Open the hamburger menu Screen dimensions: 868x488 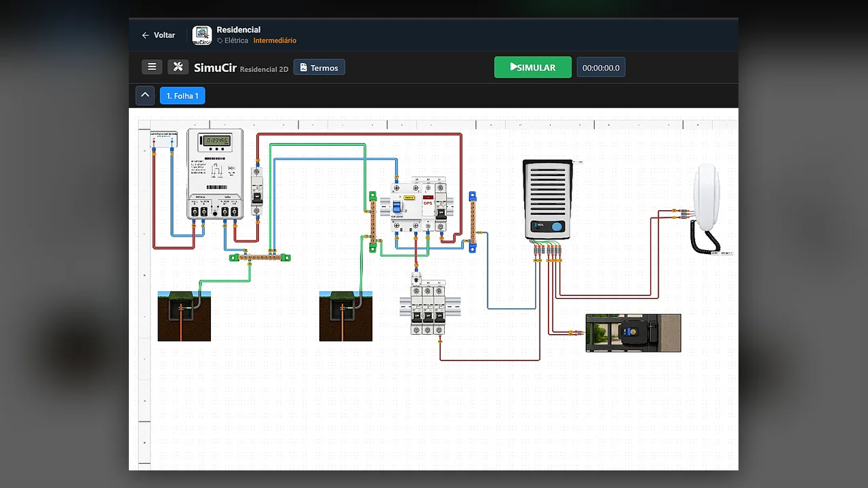click(x=152, y=67)
